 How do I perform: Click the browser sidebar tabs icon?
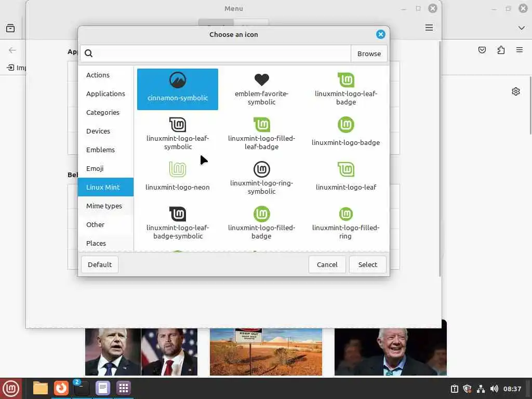pyautogui.click(x=10, y=28)
